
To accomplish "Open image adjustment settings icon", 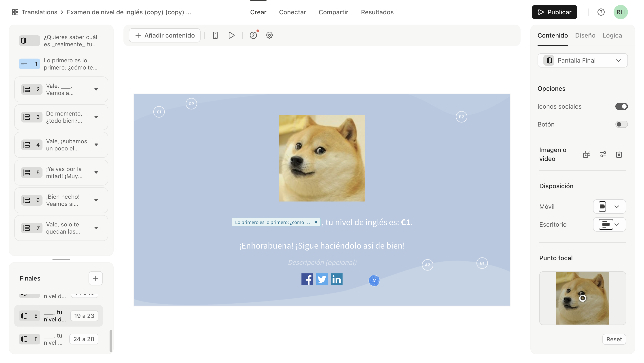I will click(x=603, y=154).
